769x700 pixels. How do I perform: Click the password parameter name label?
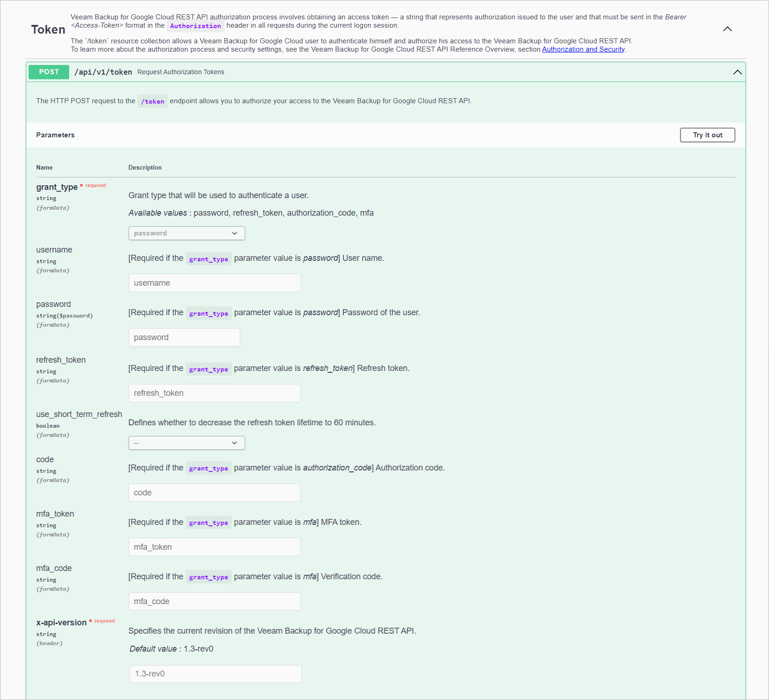(x=53, y=304)
